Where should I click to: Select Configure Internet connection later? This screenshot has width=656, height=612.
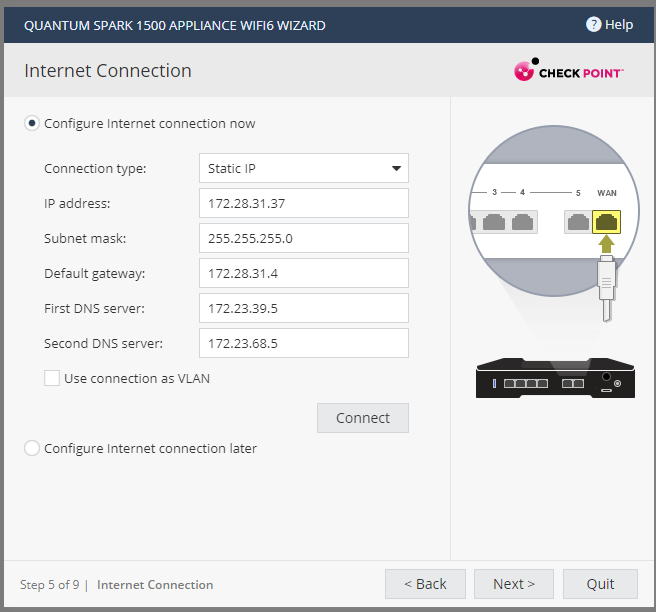tap(32, 448)
